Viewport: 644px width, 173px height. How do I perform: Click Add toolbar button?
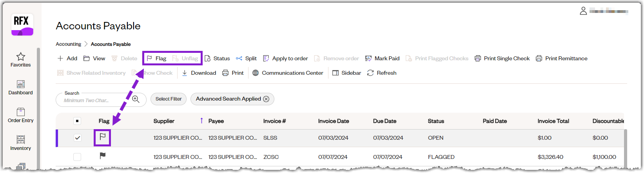[x=67, y=58]
